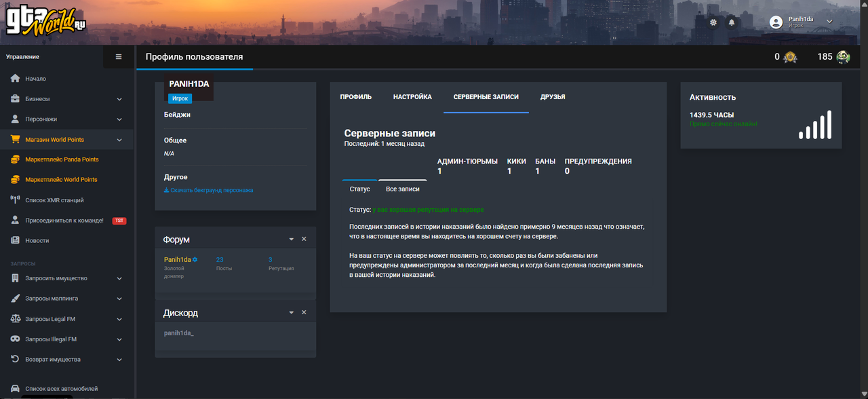This screenshot has width=868, height=399.
Task: Collapse the Дискорд panel with its arrow
Action: click(x=292, y=313)
